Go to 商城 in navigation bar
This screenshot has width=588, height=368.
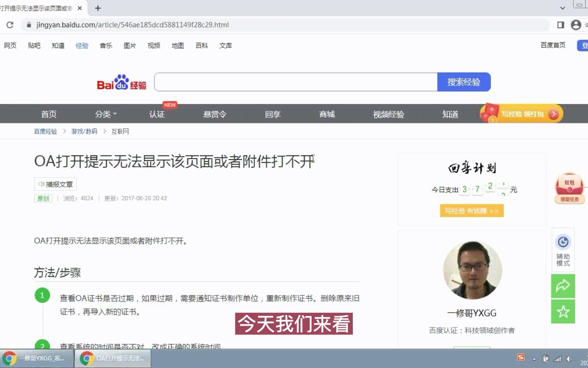[327, 114]
